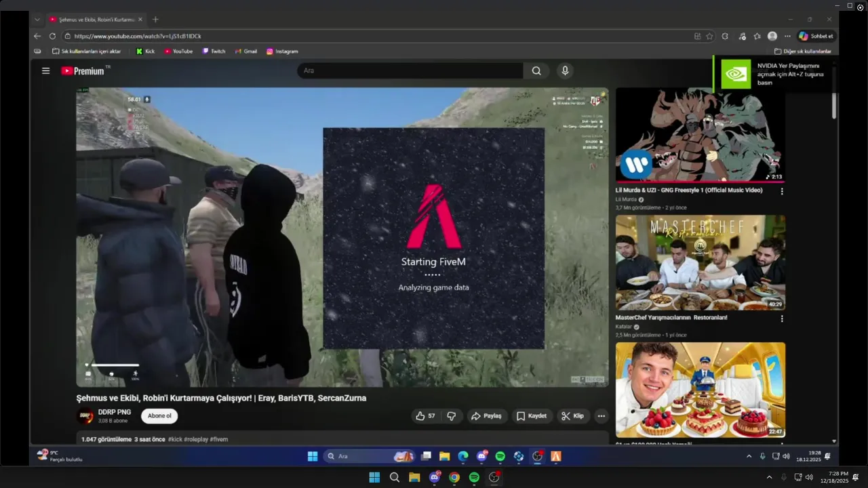The image size is (868, 488).
Task: Open Twitch bookmark
Action: [214, 52]
